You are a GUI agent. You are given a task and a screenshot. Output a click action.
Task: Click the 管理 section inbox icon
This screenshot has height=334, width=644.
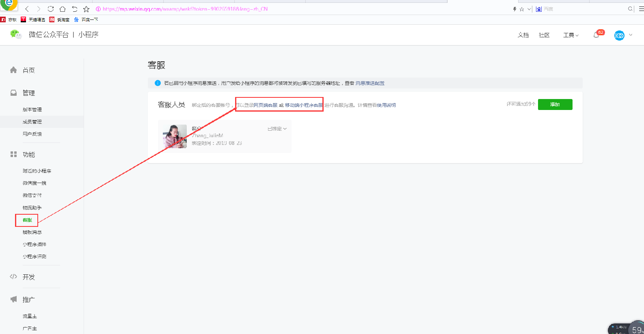pos(13,93)
